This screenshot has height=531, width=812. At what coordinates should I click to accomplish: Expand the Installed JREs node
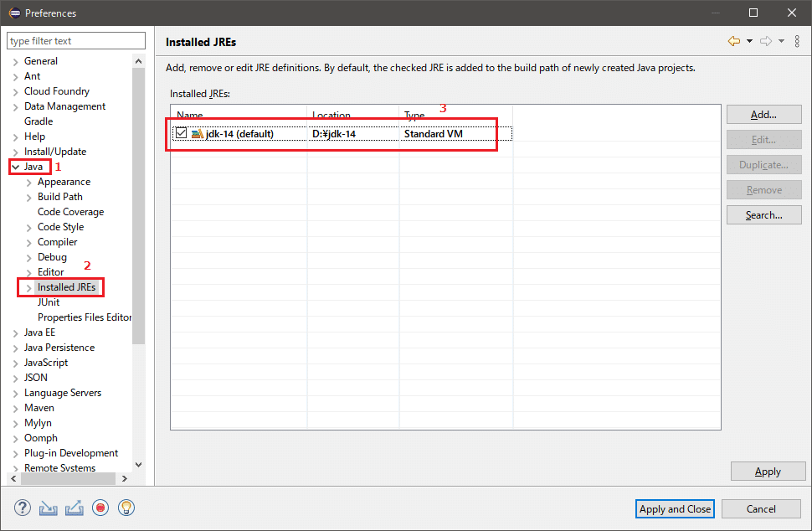pyautogui.click(x=29, y=287)
